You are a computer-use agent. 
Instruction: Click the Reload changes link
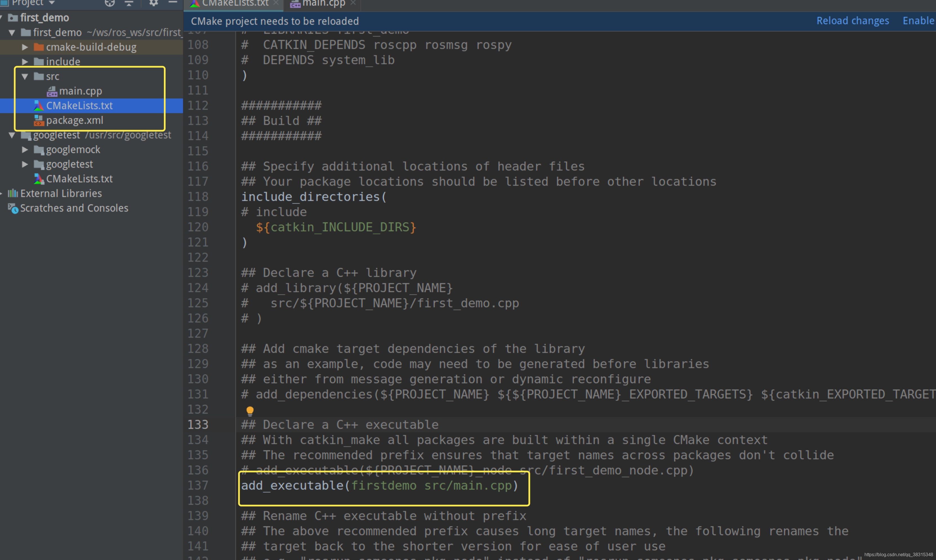tap(853, 21)
